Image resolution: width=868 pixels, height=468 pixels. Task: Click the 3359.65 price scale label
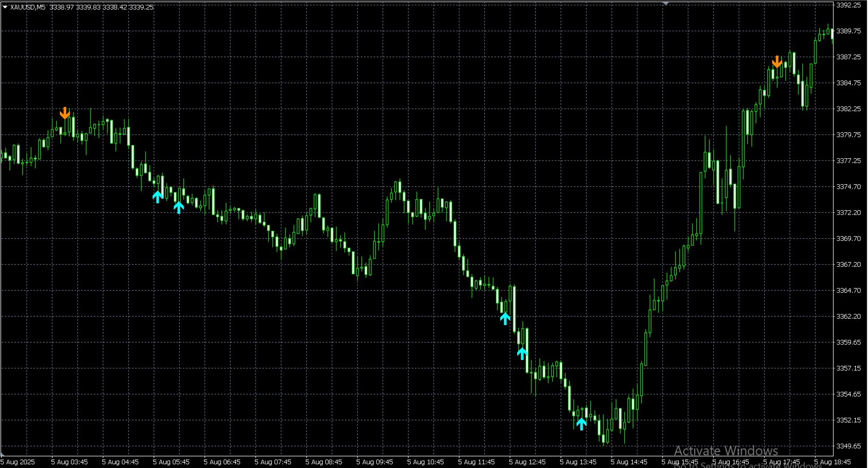click(848, 343)
